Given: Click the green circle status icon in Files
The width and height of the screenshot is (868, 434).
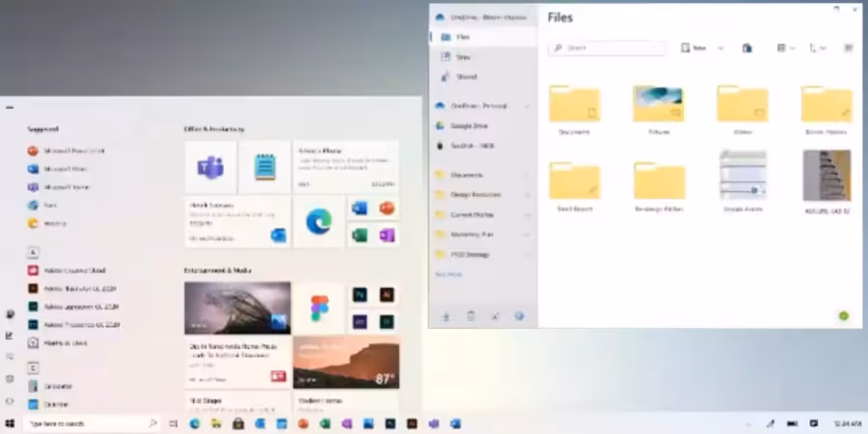Looking at the screenshot, I should 844,315.
